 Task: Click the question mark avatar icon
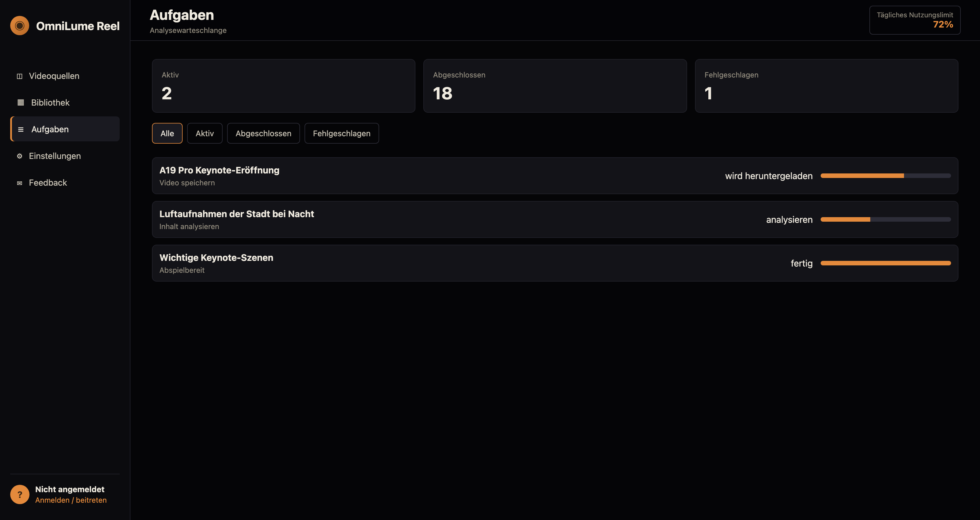[20, 494]
